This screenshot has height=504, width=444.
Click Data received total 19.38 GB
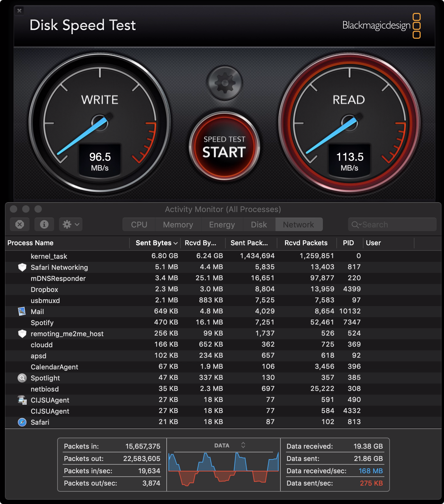[368, 446]
